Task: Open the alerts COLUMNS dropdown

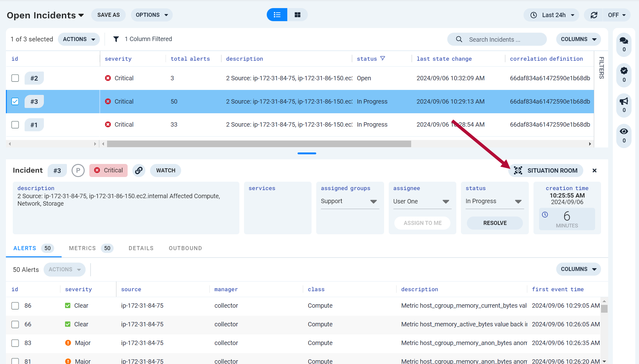Action: tap(578, 269)
